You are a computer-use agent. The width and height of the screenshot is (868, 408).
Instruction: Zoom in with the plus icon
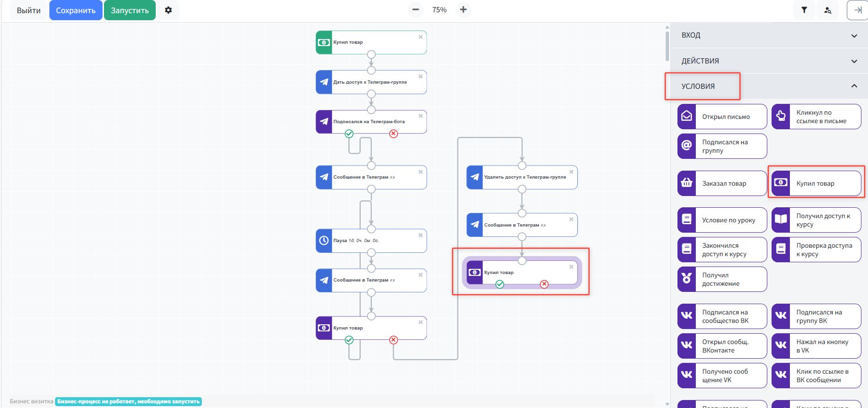463,10
